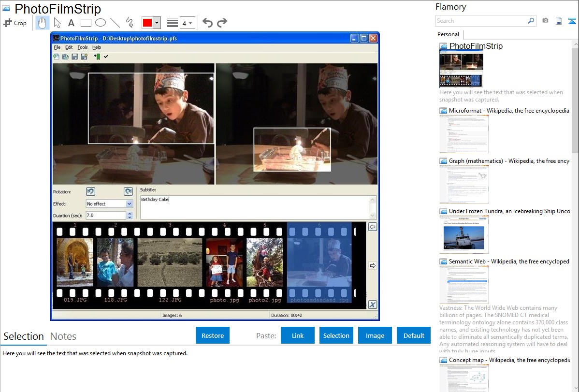Open the Personal tab

449,34
